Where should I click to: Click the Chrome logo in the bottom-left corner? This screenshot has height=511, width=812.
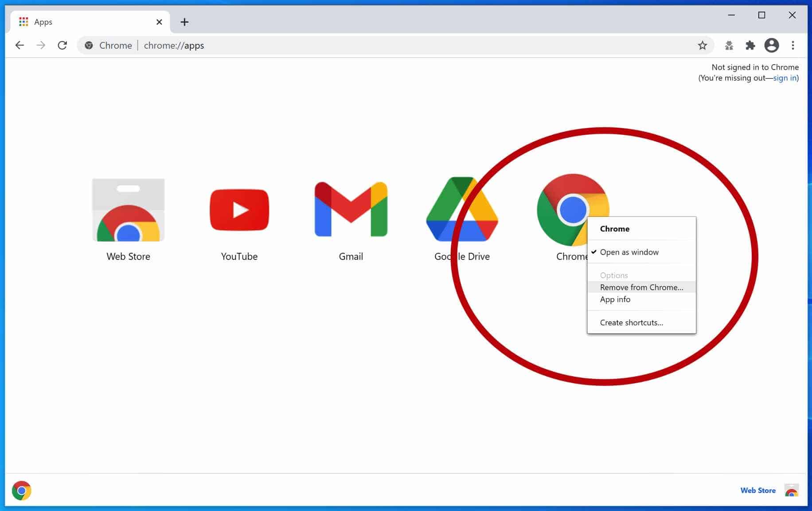tap(21, 491)
